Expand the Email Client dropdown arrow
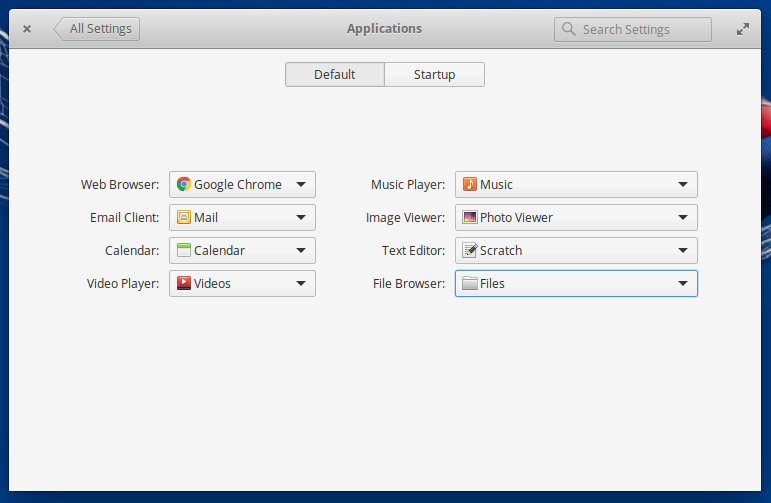 [301, 217]
